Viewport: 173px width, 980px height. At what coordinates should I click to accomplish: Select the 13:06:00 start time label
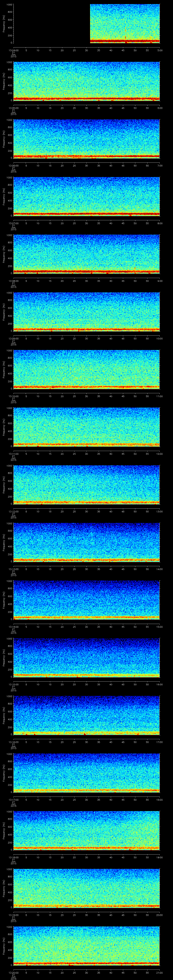click(x=13, y=166)
